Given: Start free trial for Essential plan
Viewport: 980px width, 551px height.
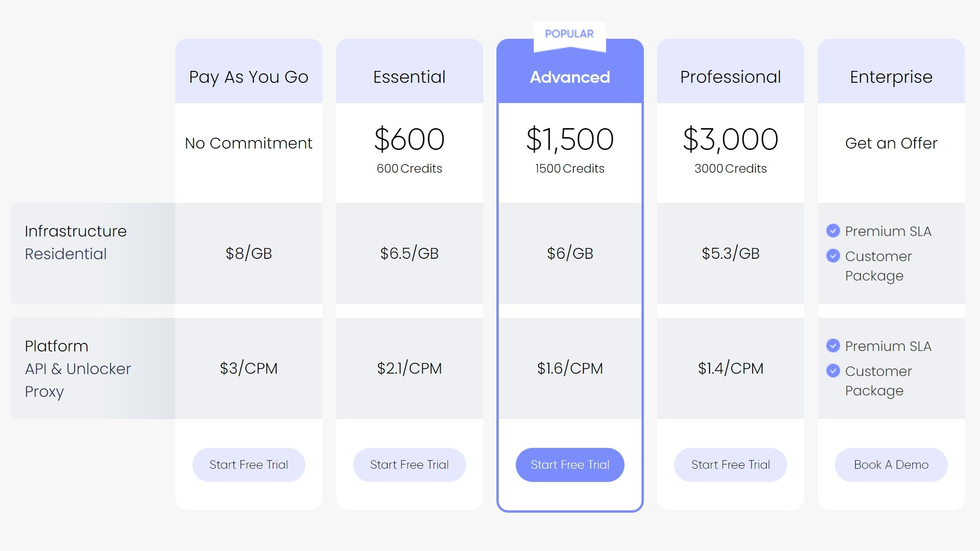Looking at the screenshot, I should (x=409, y=464).
